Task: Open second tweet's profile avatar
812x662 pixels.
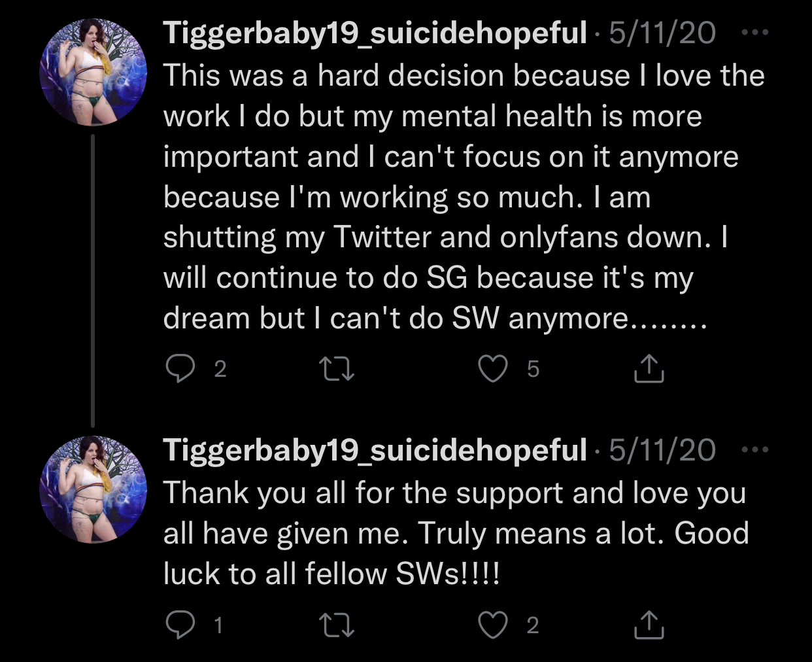Action: 93,489
